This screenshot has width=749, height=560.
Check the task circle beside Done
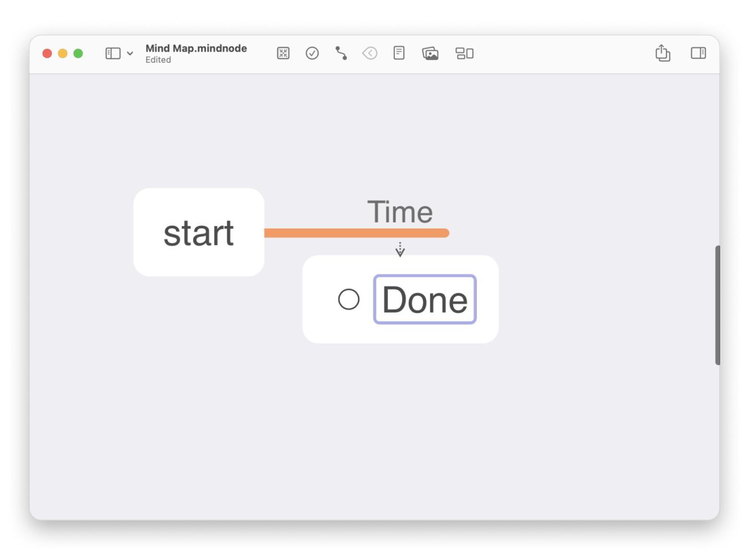[349, 299]
